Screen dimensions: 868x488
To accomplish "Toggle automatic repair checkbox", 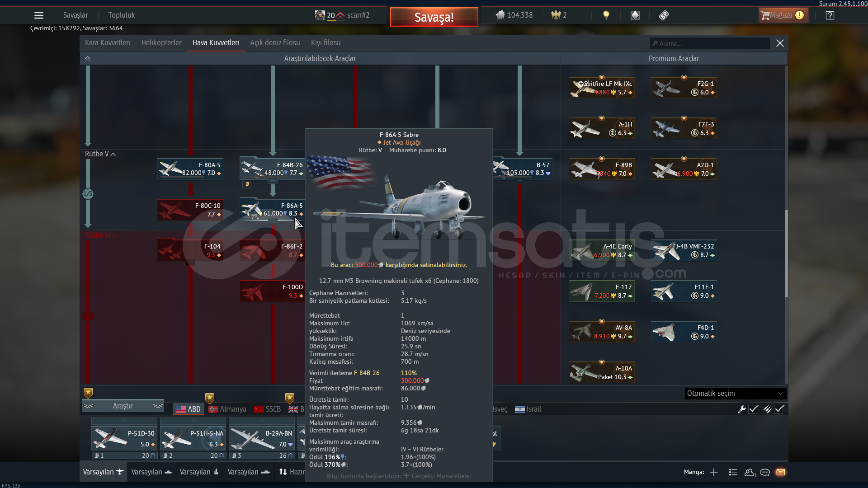I will pyautogui.click(x=753, y=409).
